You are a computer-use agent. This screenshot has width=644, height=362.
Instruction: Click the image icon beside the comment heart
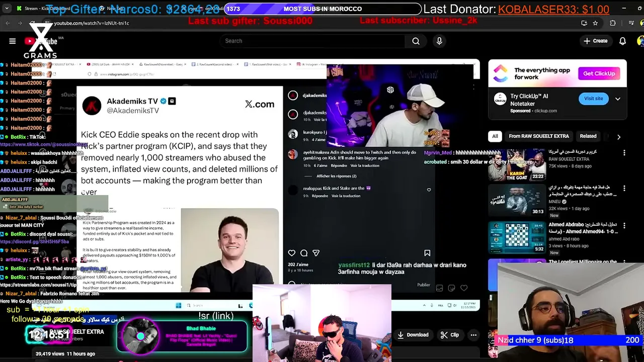coord(440,288)
